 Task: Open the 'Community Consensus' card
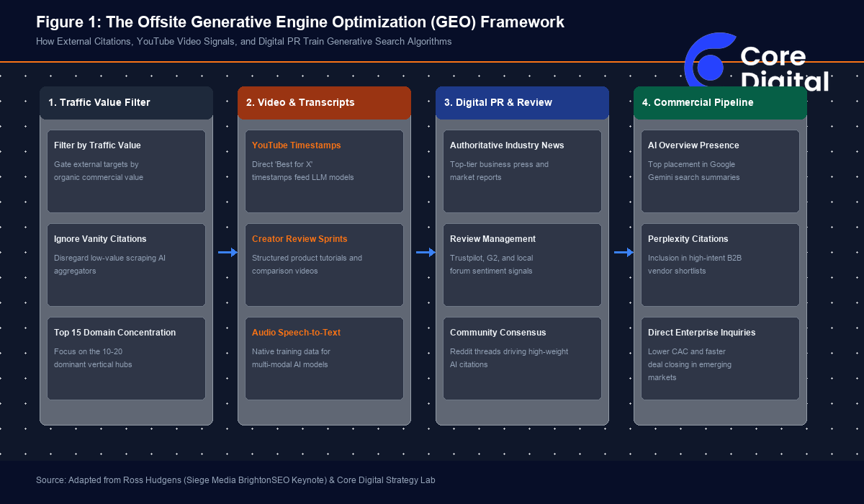[x=522, y=359]
